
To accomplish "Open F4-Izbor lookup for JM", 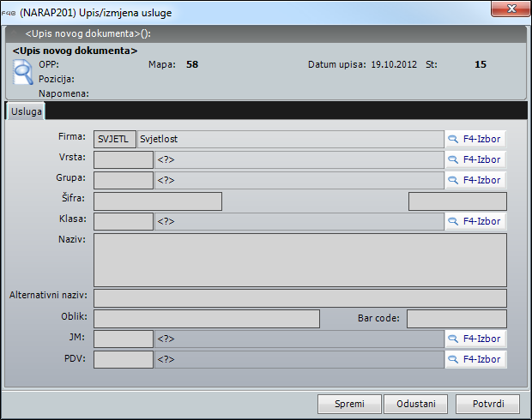I will [475, 339].
